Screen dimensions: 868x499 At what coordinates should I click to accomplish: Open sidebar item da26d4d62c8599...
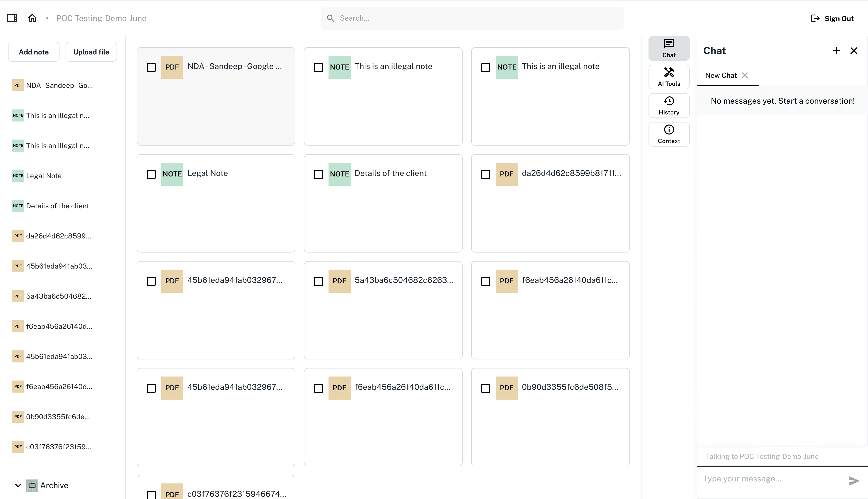click(x=58, y=236)
